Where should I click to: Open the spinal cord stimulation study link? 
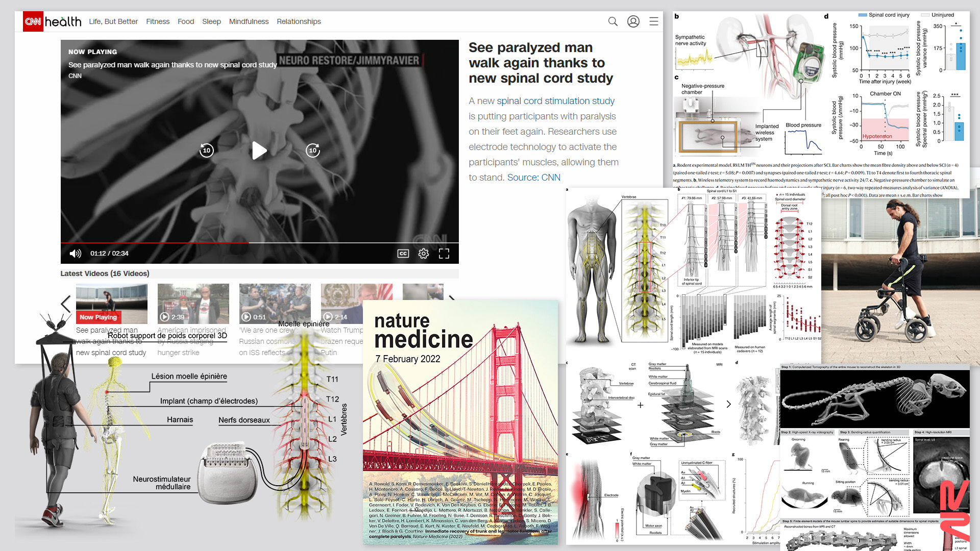555,101
